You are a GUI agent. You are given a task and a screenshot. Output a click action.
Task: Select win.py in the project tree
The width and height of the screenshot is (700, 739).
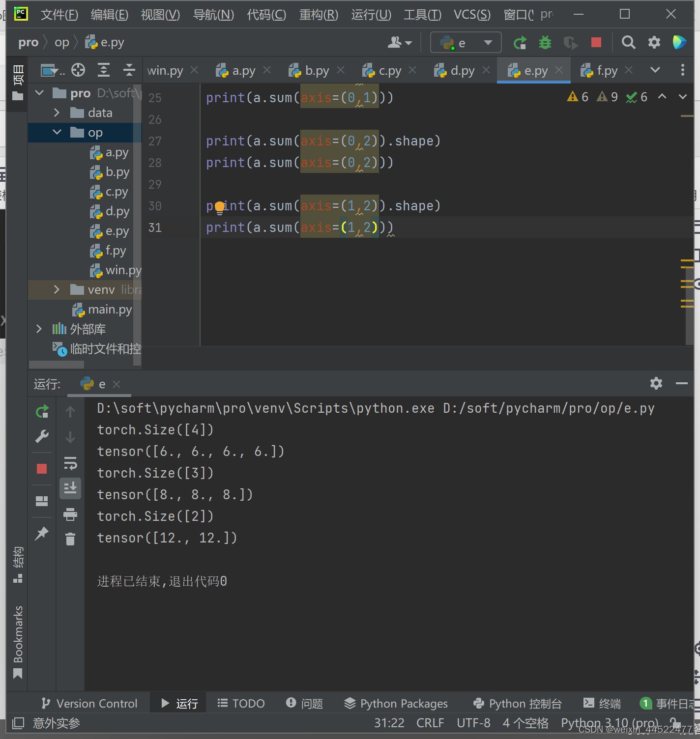point(116,270)
